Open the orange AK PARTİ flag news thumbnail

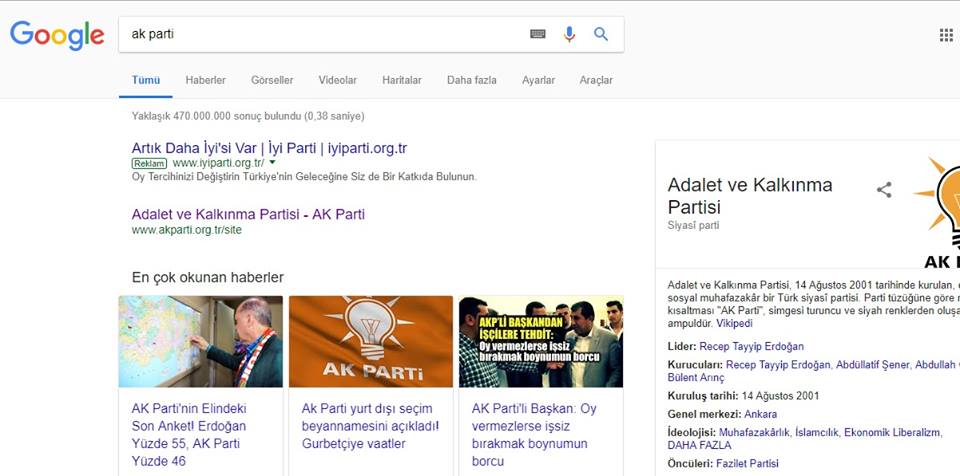click(x=371, y=342)
